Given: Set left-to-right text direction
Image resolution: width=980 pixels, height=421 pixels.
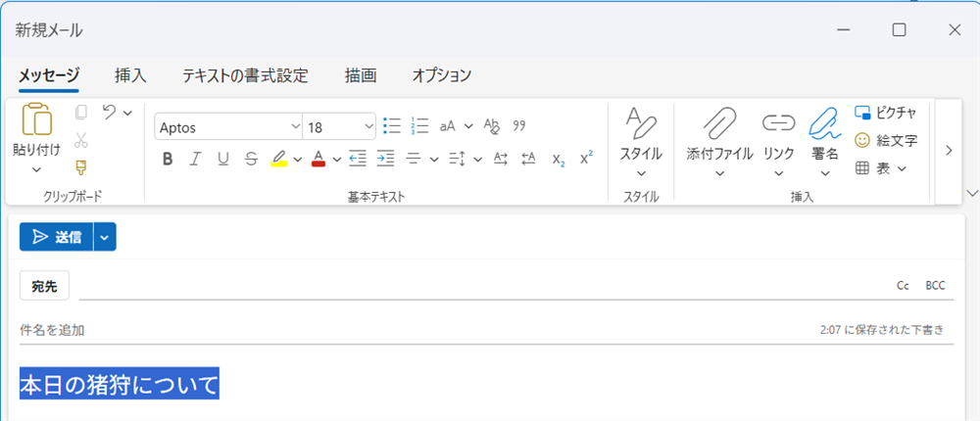Looking at the screenshot, I should pos(501,158).
